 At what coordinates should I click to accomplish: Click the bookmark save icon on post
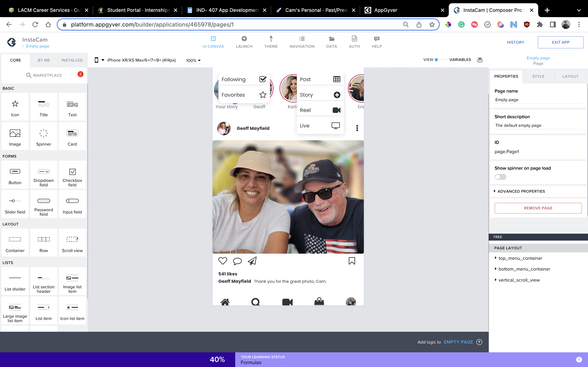tap(352, 261)
